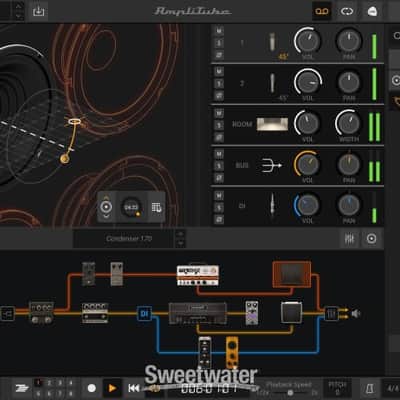
Task: Click the PITCH control in bottom bar
Action: click(337, 387)
